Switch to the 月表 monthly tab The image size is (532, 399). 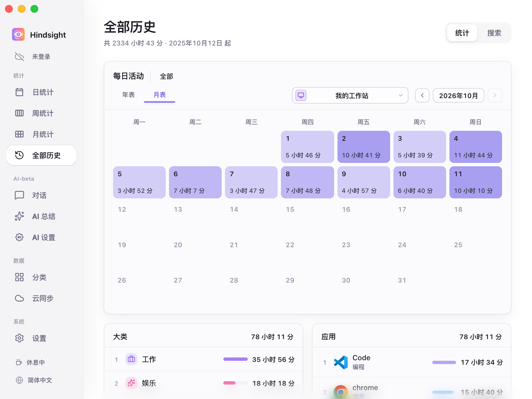click(160, 95)
